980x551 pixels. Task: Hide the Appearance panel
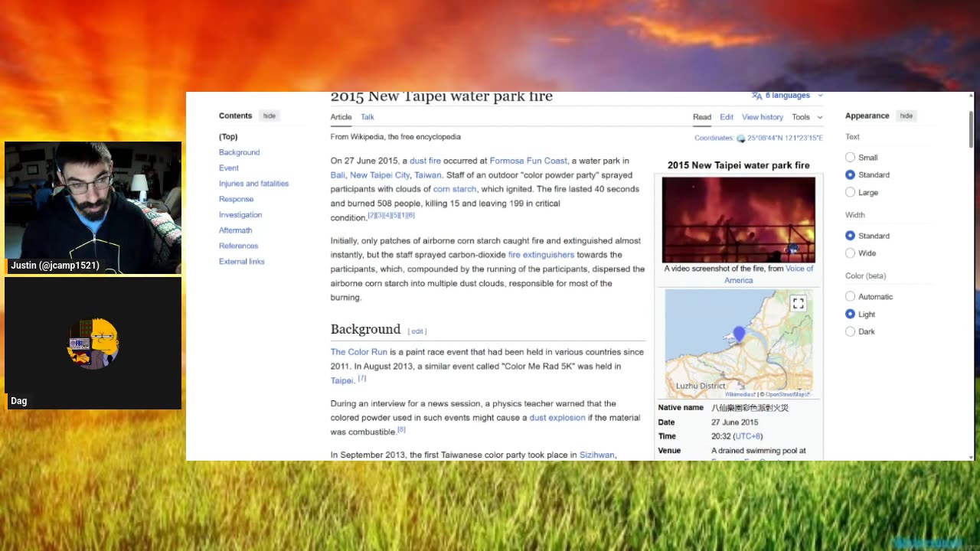906,116
